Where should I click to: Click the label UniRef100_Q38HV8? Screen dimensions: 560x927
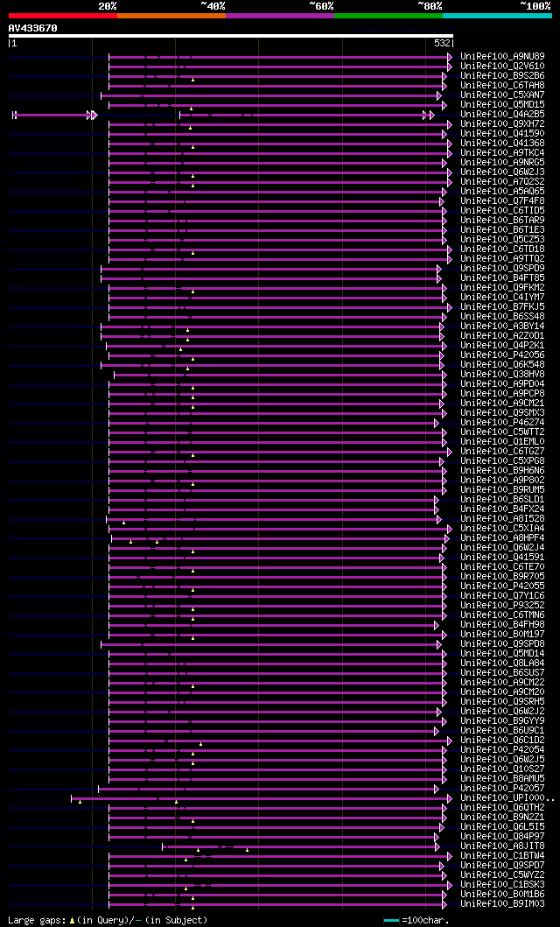(x=503, y=375)
